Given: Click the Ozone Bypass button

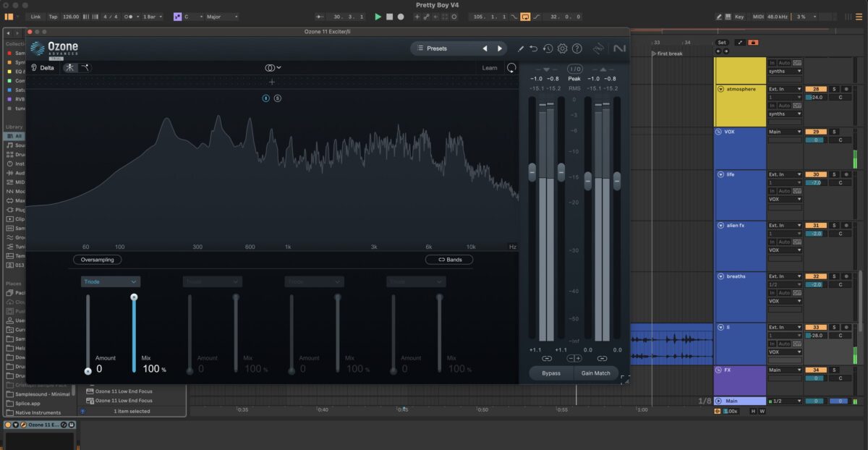Looking at the screenshot, I should (x=551, y=373).
